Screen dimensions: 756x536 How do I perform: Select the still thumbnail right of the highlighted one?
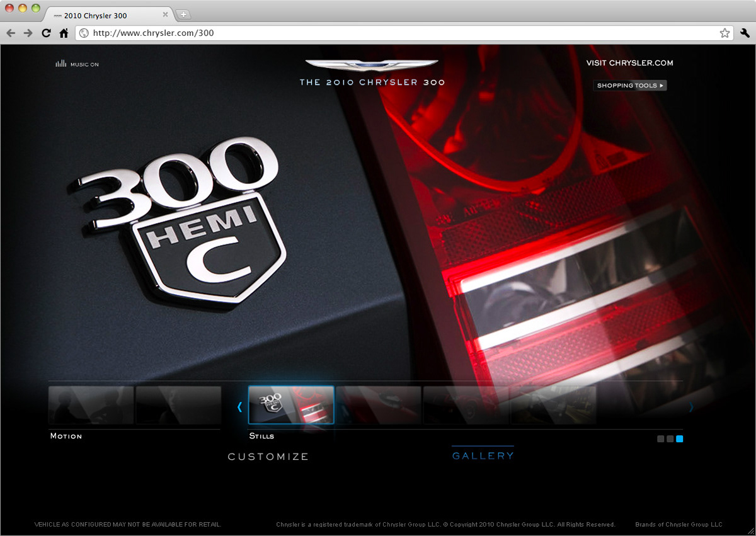(379, 405)
